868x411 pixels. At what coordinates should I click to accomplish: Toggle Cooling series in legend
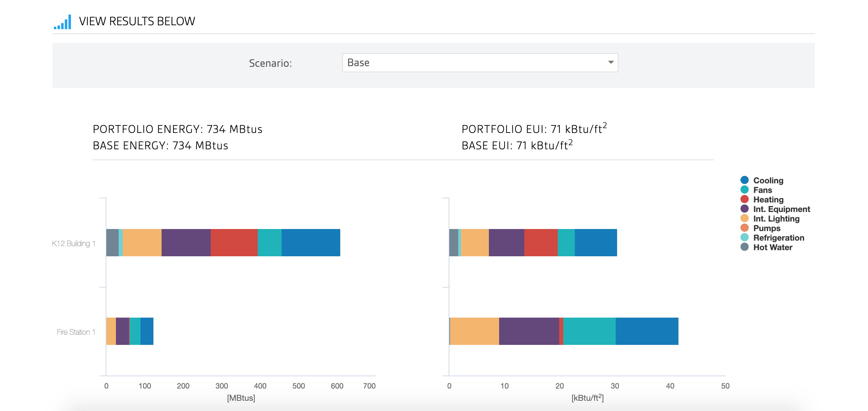pyautogui.click(x=768, y=180)
